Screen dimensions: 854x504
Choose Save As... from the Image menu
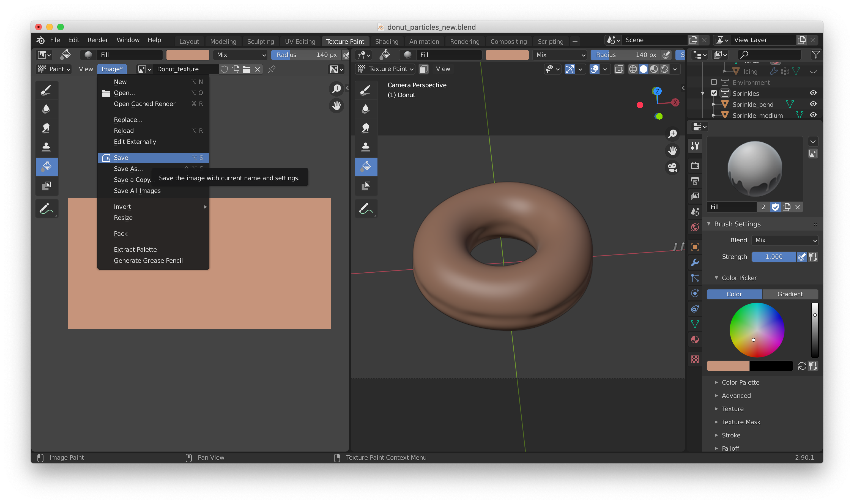point(153,169)
